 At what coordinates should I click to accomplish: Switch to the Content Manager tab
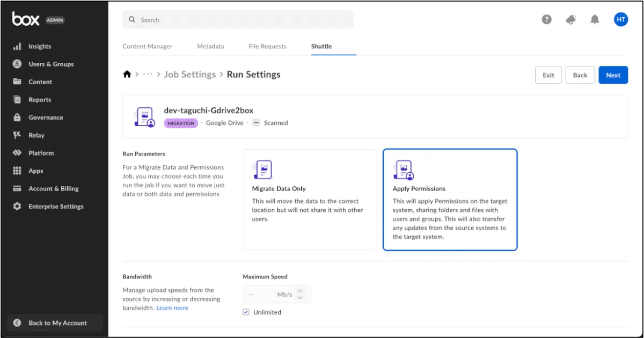click(148, 47)
